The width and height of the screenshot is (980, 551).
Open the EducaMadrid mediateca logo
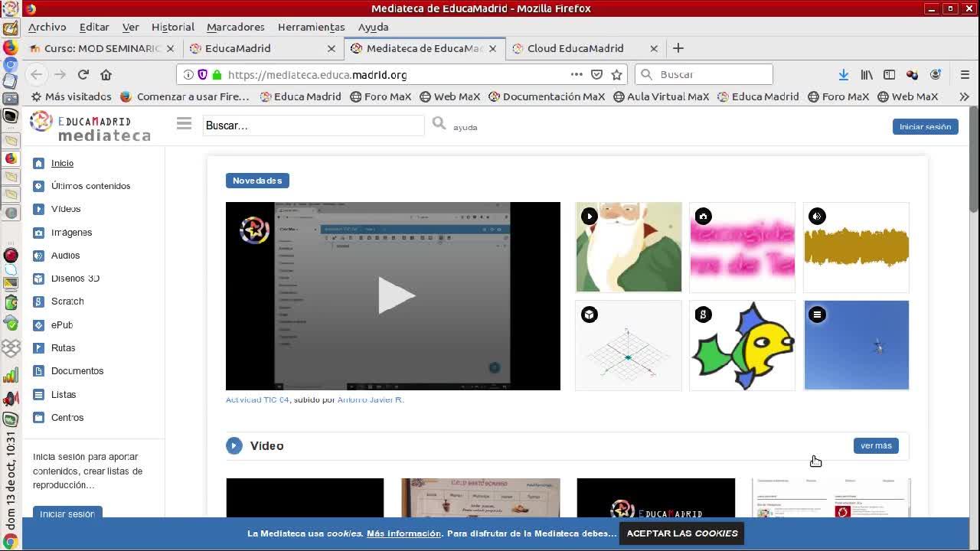tap(91, 127)
